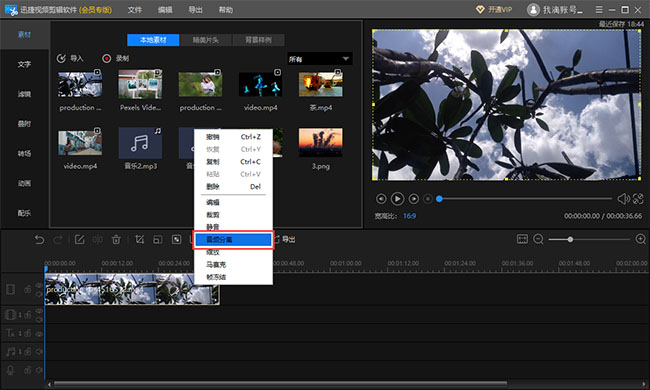Open the 所有 media filter dropdown

pos(320,59)
